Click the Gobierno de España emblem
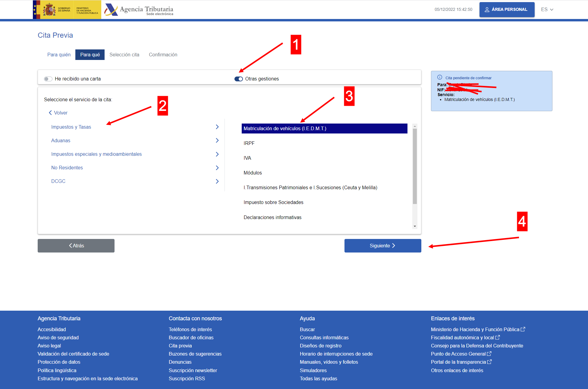The image size is (588, 389). 49,10
